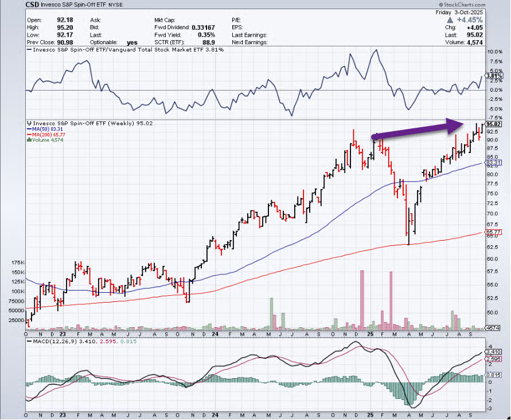Viewport: 511px width, 420px height.
Task: Click the CSD ticker symbol in header
Action: (33, 5)
